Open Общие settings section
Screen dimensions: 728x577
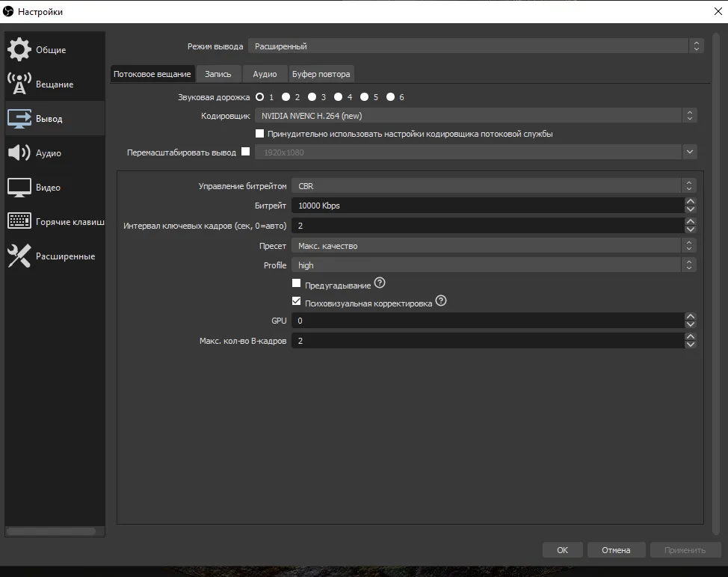coord(55,49)
